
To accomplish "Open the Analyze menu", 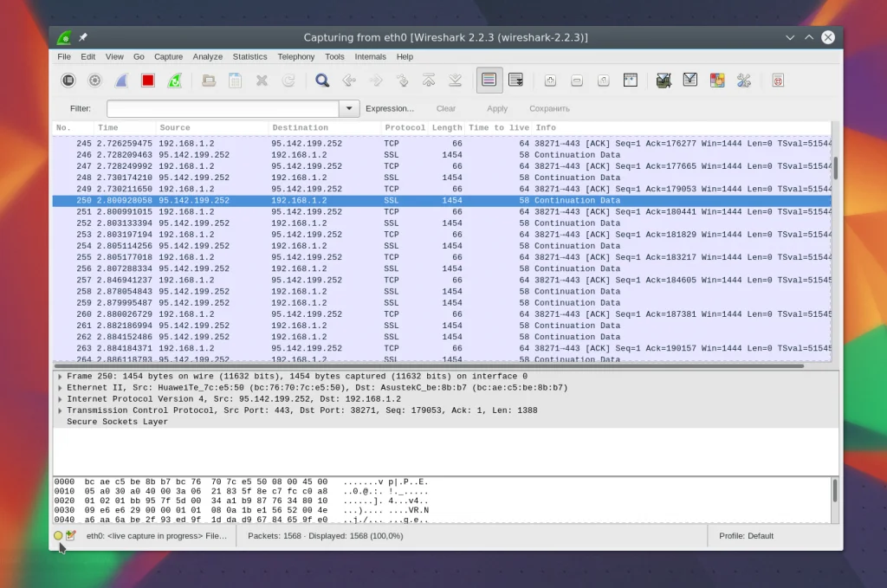I will pyautogui.click(x=208, y=57).
